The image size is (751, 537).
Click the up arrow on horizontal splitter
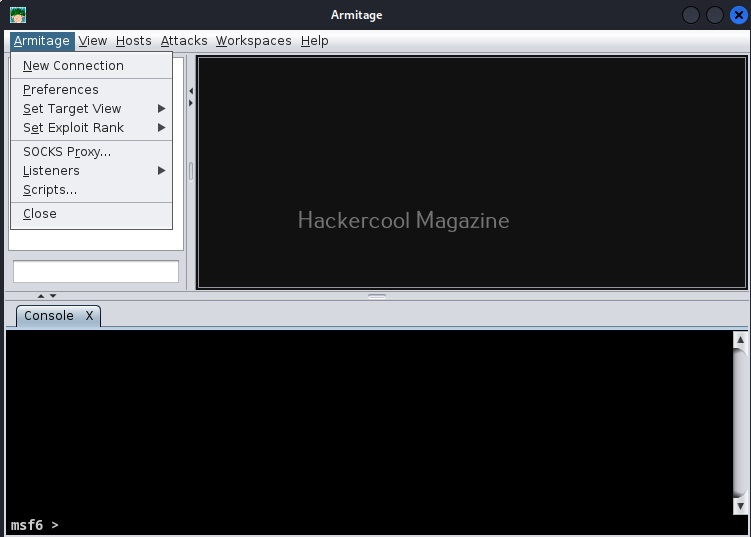pos(41,296)
